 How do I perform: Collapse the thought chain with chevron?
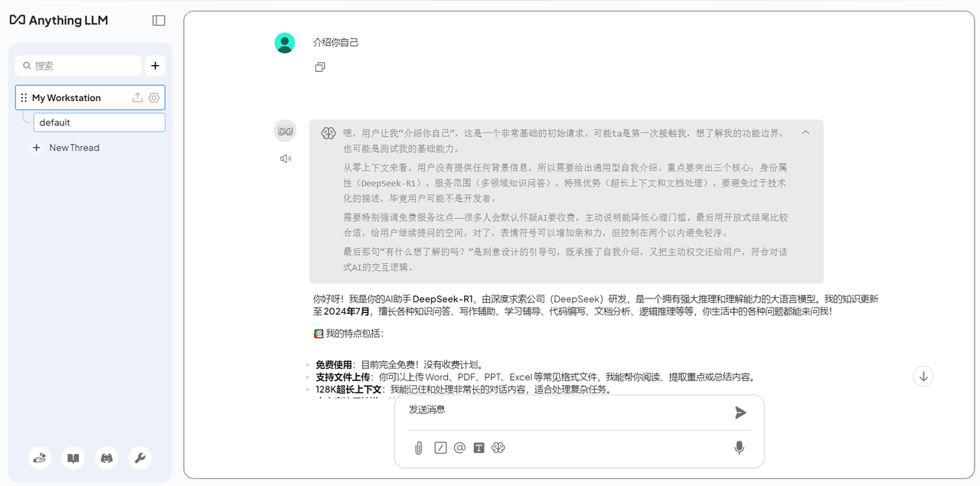(805, 132)
